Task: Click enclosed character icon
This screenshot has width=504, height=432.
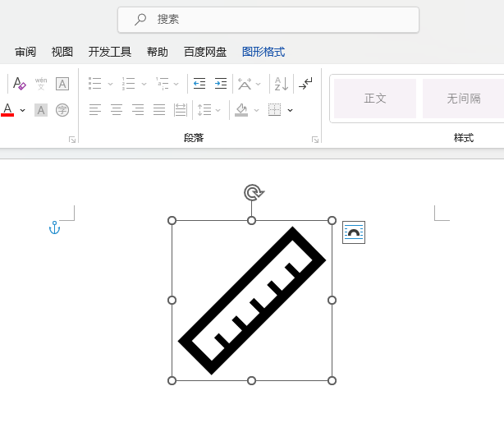Action: pos(62,110)
